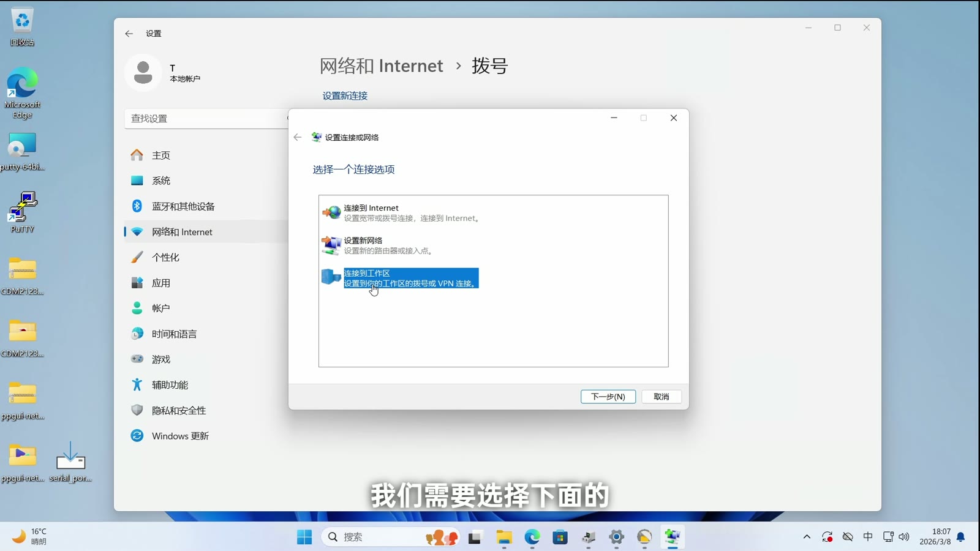Open Edge from the taskbar
Screen dimensions: 980x551
532,537
